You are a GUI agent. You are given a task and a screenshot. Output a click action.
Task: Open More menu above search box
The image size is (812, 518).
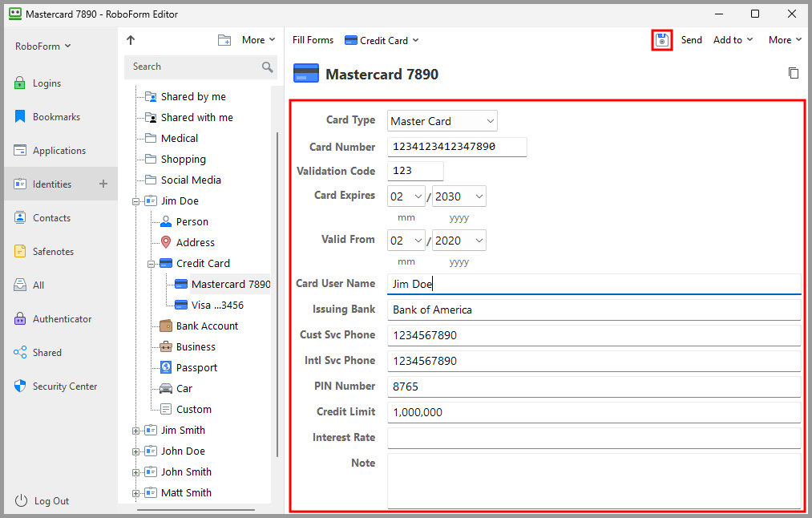pos(258,40)
